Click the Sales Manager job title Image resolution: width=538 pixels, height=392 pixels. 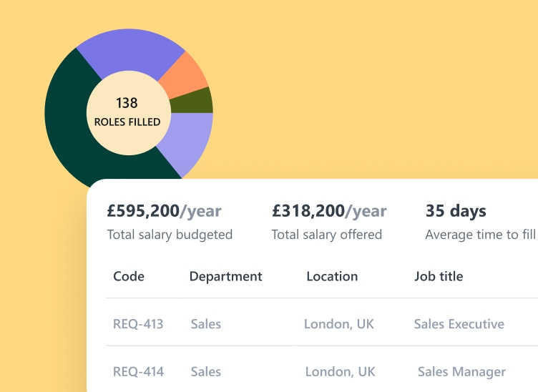click(461, 372)
